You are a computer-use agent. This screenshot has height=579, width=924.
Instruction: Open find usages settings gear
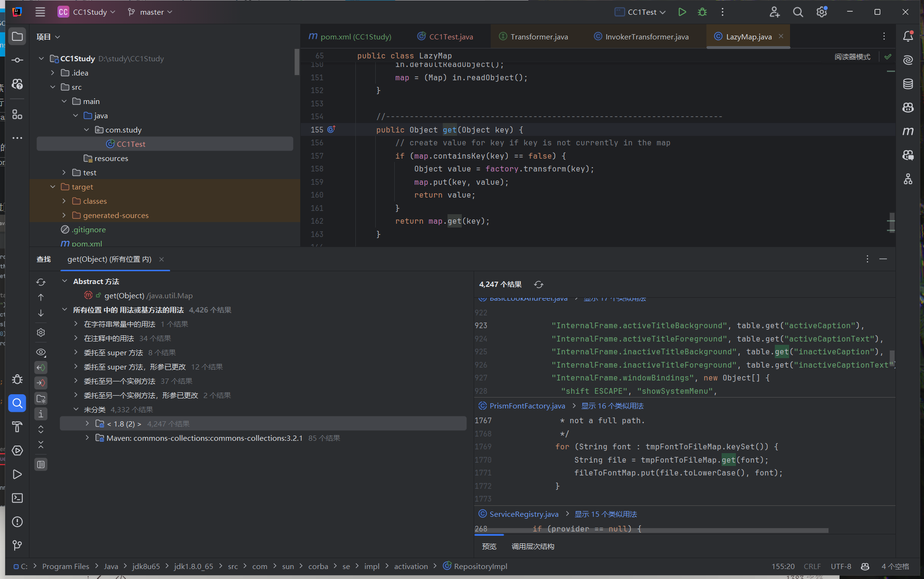(x=41, y=332)
